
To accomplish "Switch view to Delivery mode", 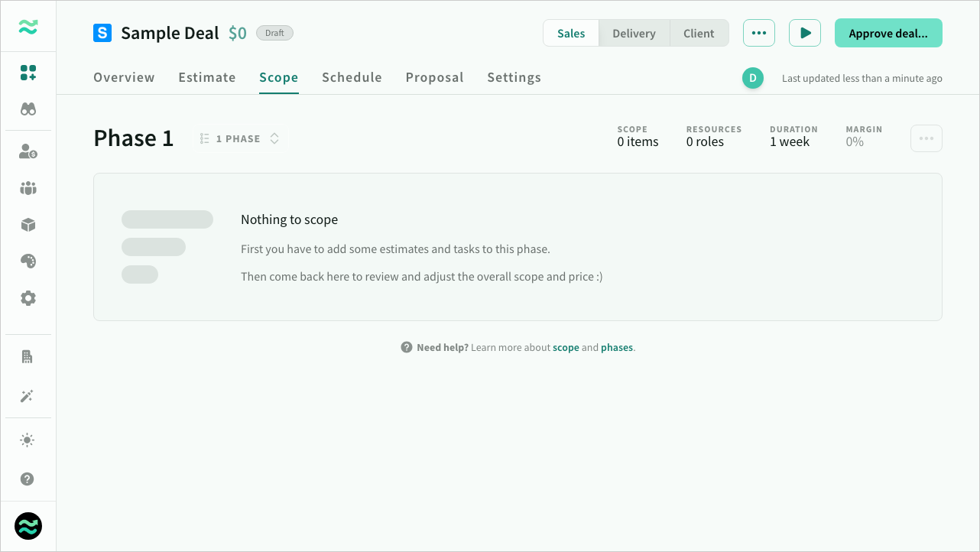I will tap(634, 34).
